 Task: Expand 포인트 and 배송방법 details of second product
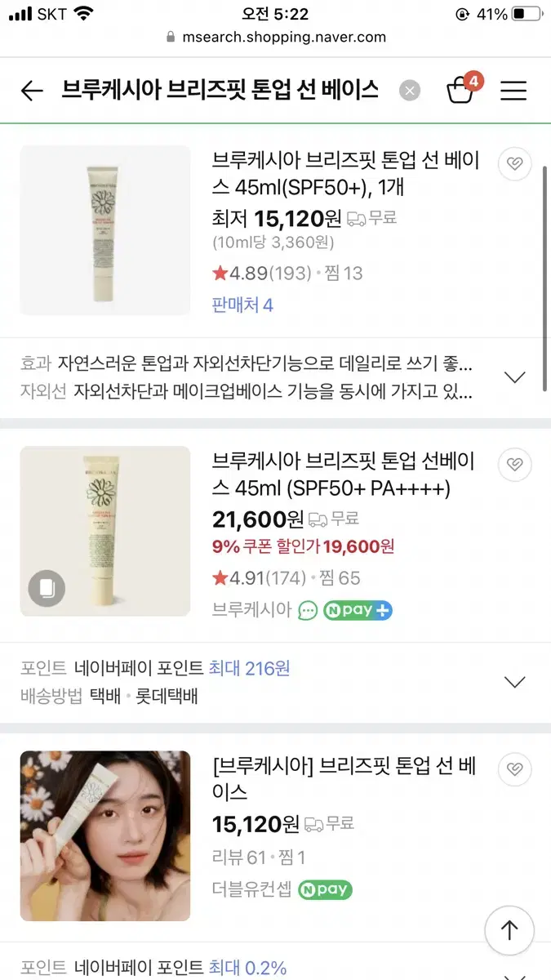(514, 682)
